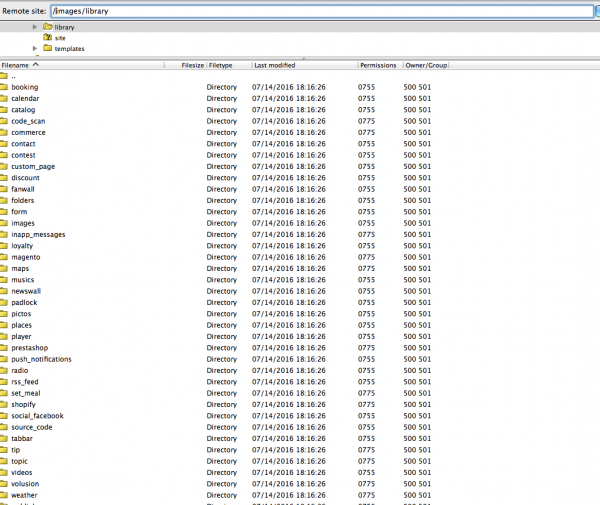The height and width of the screenshot is (505, 600).
Task: Click the Remote site path field
Action: [x=320, y=9]
